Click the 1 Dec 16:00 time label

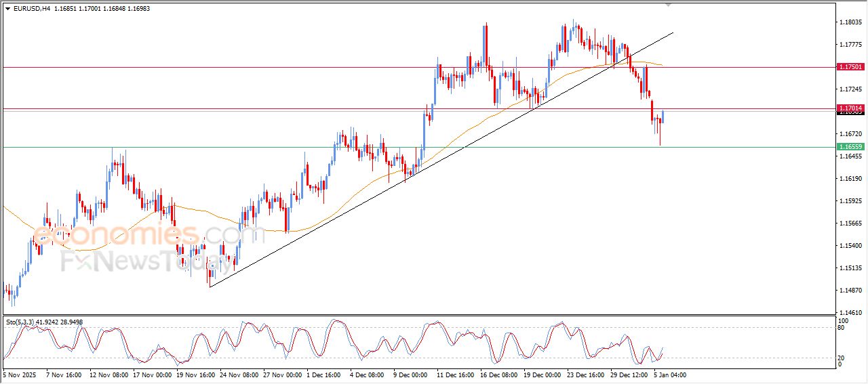(324, 374)
